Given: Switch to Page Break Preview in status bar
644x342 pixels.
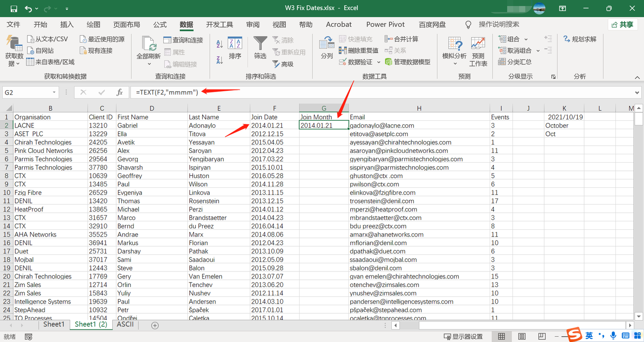Looking at the screenshot, I should [x=541, y=337].
